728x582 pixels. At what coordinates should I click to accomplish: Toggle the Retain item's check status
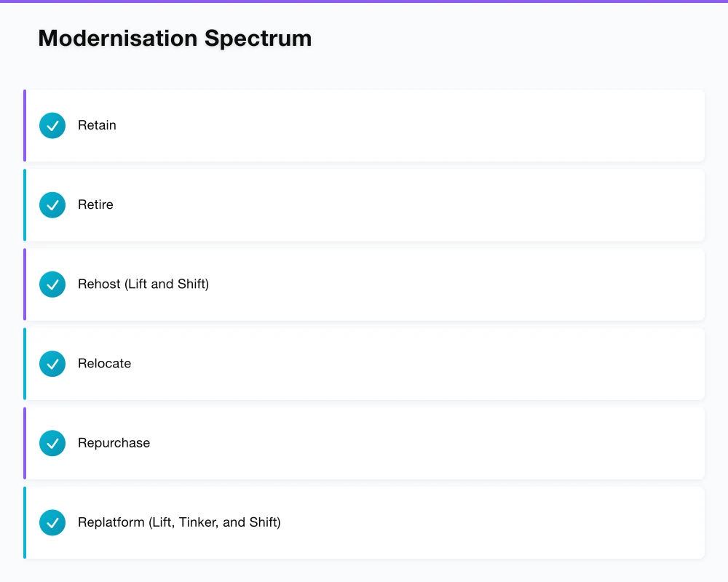(x=52, y=125)
